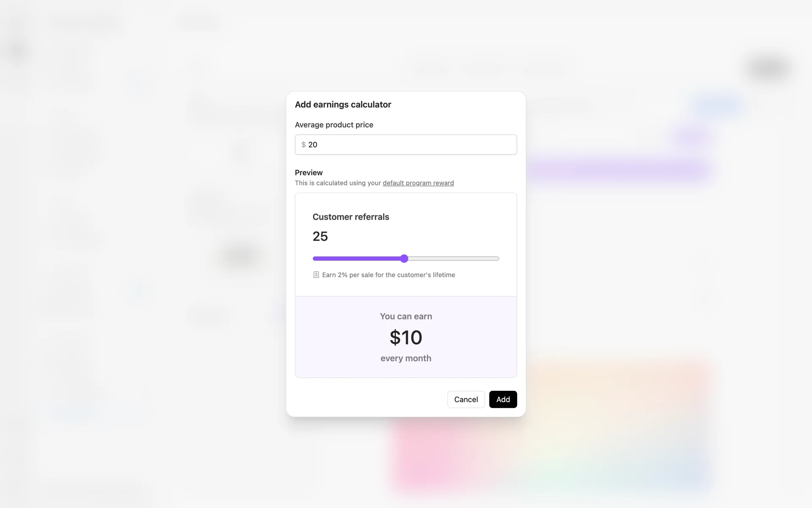Image resolution: width=812 pixels, height=508 pixels.
Task: Select the Preview section heading
Action: point(308,173)
